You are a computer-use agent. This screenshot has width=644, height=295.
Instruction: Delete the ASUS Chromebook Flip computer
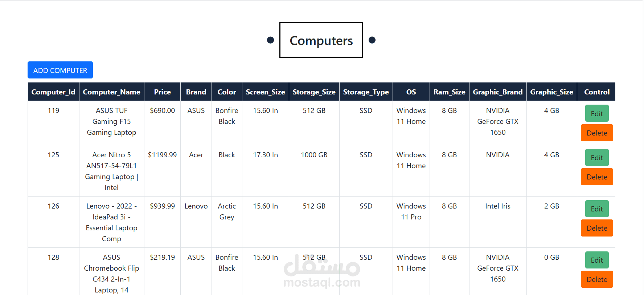click(597, 279)
